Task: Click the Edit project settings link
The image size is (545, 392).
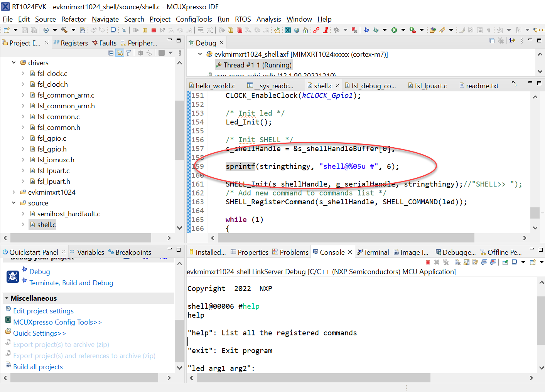Action: point(43,311)
